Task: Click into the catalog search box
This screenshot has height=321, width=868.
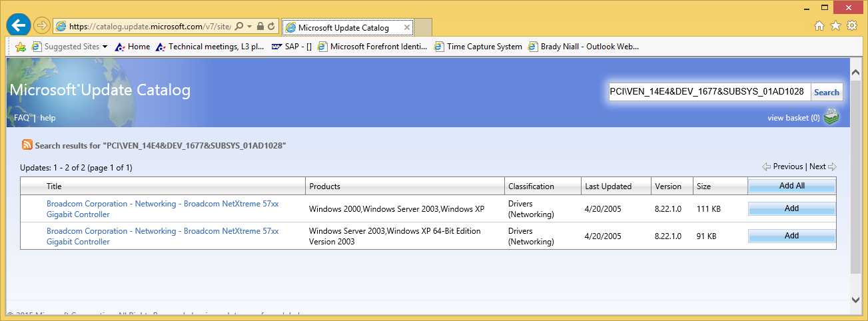Action: click(x=709, y=92)
